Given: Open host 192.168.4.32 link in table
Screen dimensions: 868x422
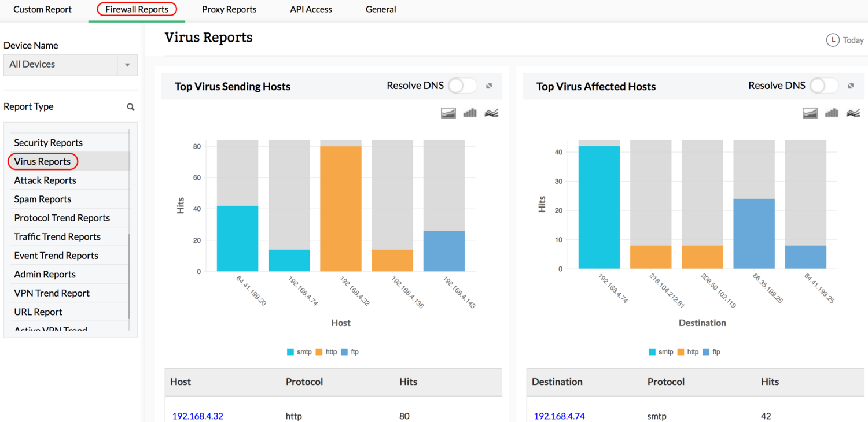Looking at the screenshot, I should pyautogui.click(x=198, y=416).
